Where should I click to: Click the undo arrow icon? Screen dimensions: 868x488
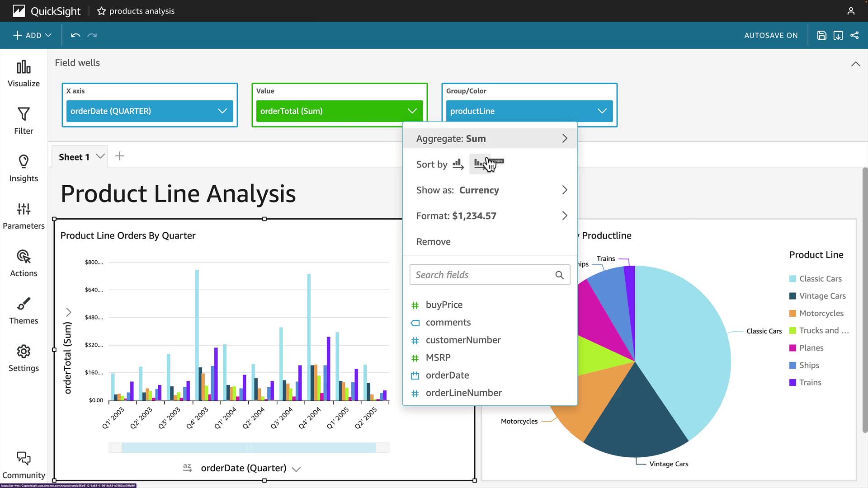[75, 35]
